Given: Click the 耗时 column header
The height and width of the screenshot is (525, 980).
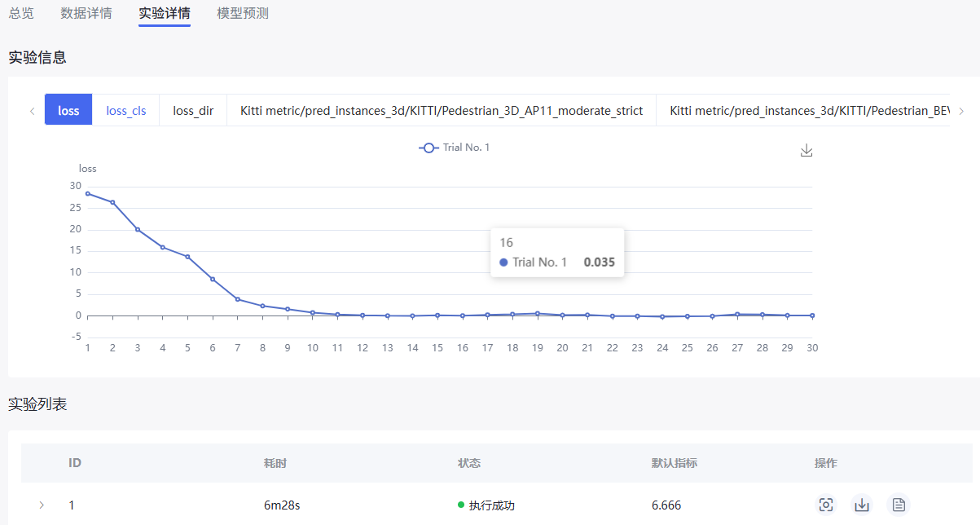Looking at the screenshot, I should 275,463.
